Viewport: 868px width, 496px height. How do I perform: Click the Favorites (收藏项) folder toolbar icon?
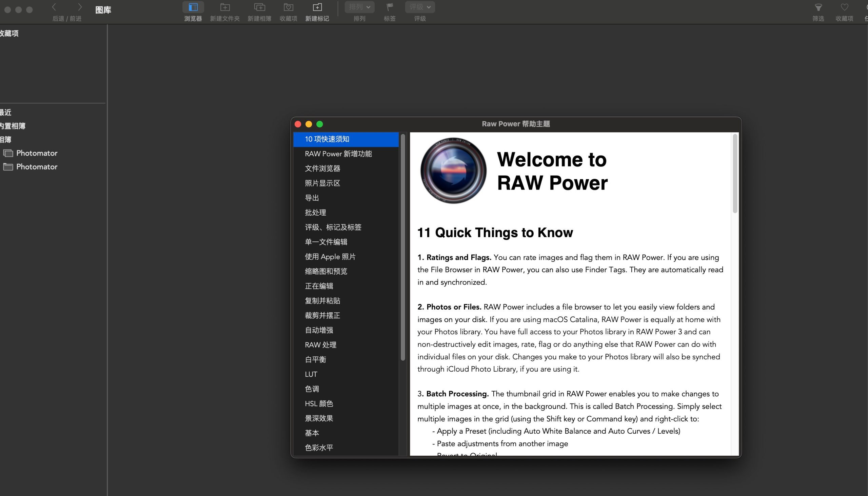pos(288,7)
